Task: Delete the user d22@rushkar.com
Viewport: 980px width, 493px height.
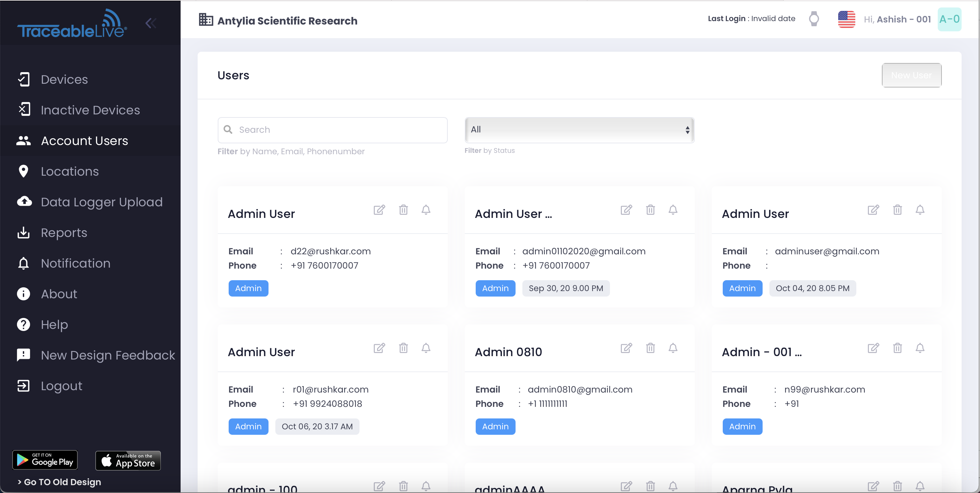Action: [403, 210]
